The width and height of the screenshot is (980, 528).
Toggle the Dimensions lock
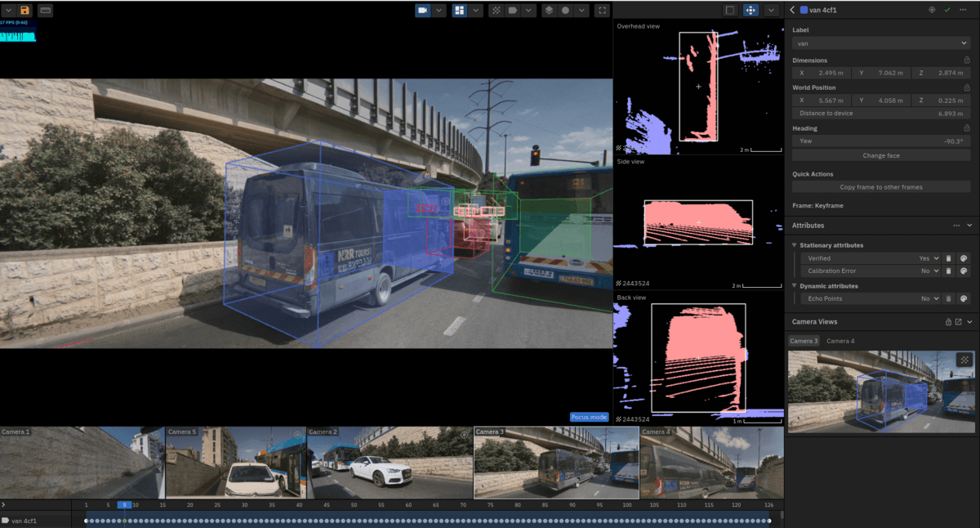(x=967, y=60)
